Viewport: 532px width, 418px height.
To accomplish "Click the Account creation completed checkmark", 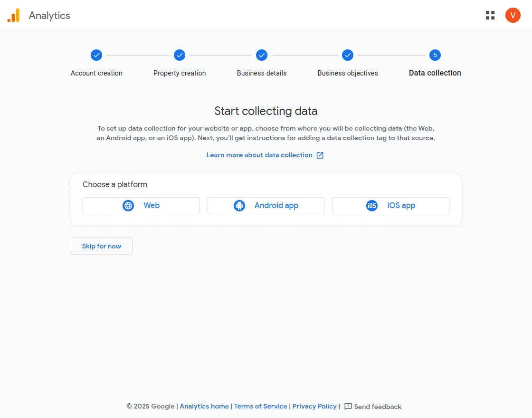I will click(96, 55).
